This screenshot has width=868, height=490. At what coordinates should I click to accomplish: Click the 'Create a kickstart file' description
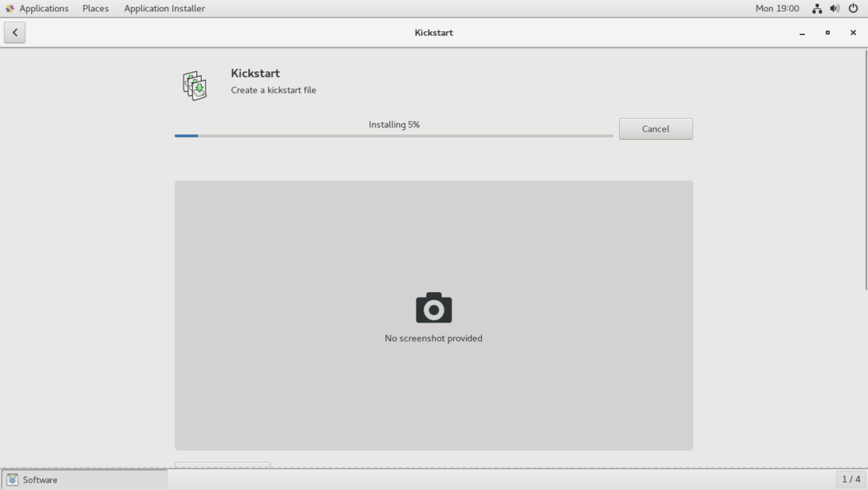pos(273,90)
